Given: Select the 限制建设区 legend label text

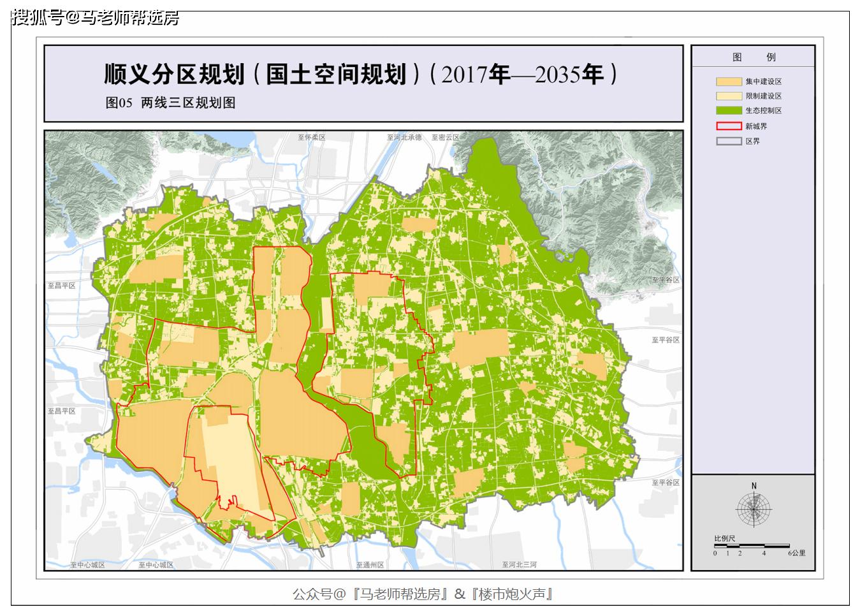Looking at the screenshot, I should click(x=764, y=96).
